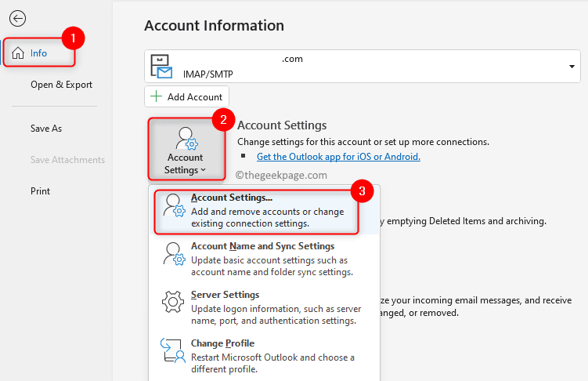Click the back arrow circle icon
The image size is (588, 381).
point(18,18)
